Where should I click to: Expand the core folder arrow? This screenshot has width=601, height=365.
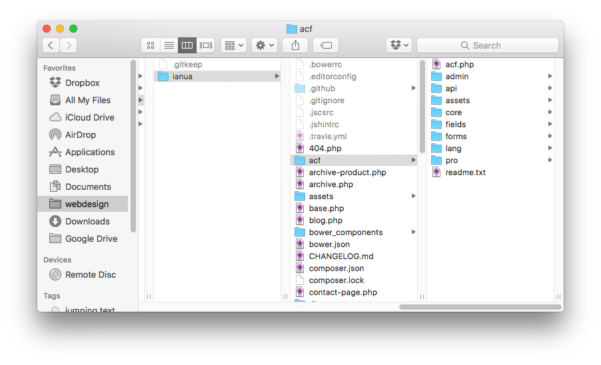[550, 112]
